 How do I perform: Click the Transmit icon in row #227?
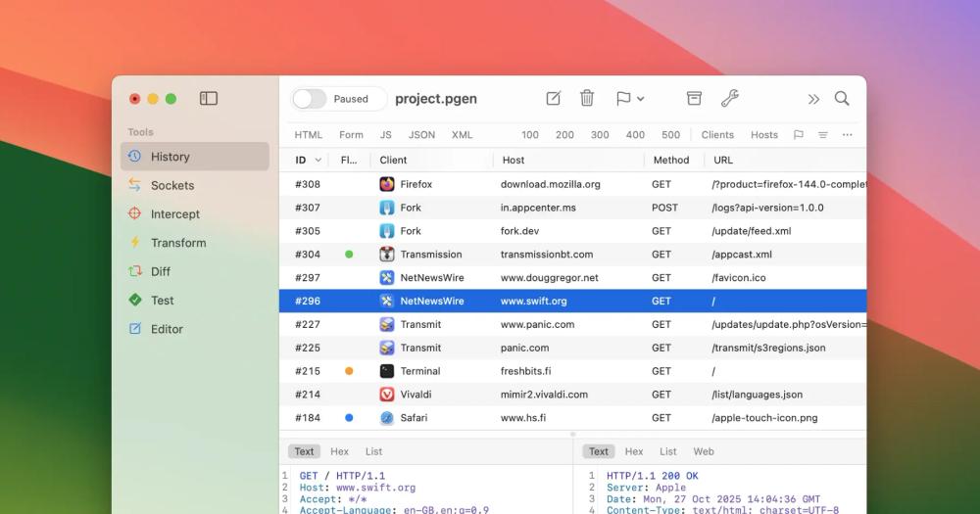tap(387, 324)
